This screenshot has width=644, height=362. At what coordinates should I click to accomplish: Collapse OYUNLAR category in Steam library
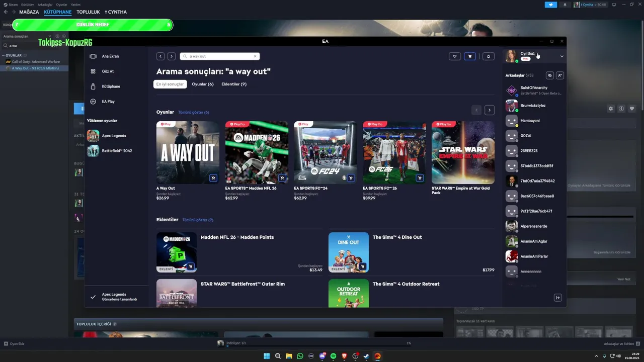(x=3, y=55)
